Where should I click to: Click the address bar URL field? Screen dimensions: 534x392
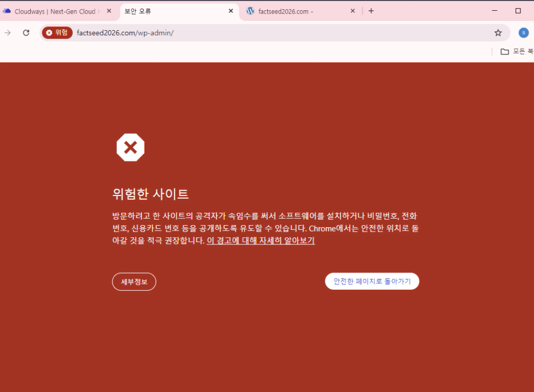(x=275, y=33)
